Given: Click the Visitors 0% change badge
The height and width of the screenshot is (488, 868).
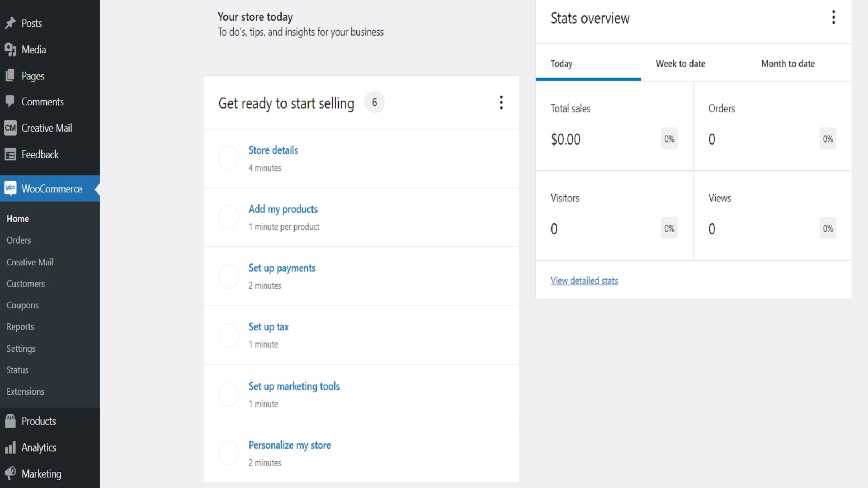Looking at the screenshot, I should coord(669,228).
